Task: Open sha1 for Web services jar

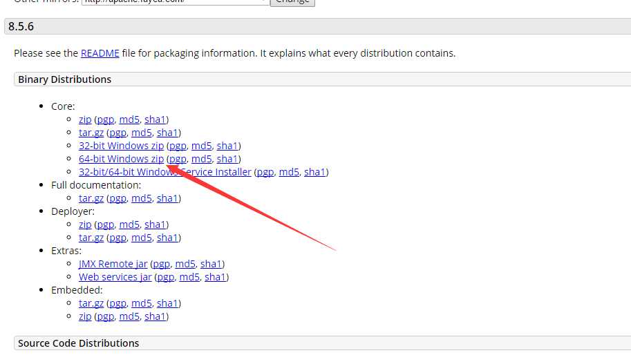Action: pyautogui.click(x=216, y=277)
